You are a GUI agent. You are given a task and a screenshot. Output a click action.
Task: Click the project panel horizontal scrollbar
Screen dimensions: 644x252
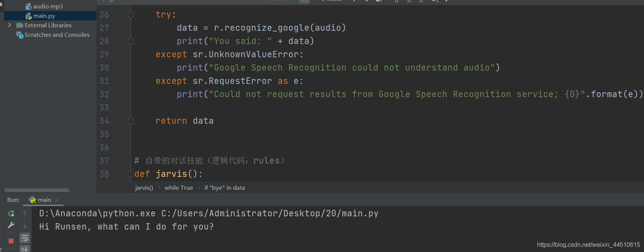tap(37, 190)
